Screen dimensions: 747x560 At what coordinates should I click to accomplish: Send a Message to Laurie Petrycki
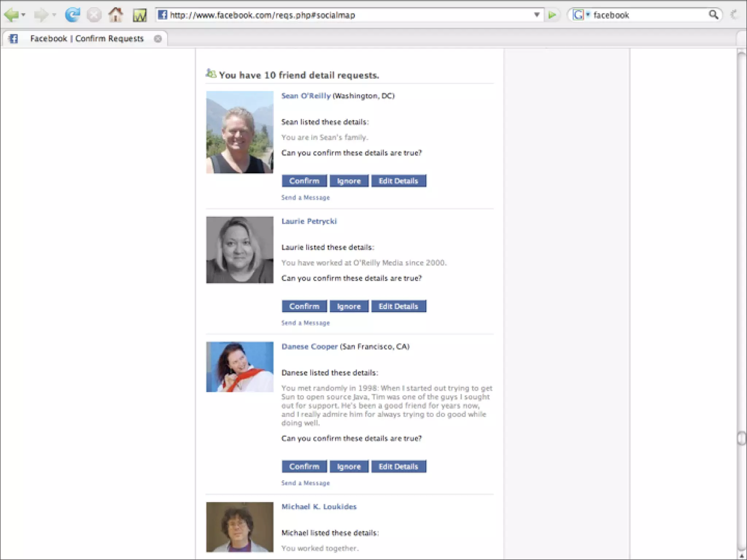(306, 323)
